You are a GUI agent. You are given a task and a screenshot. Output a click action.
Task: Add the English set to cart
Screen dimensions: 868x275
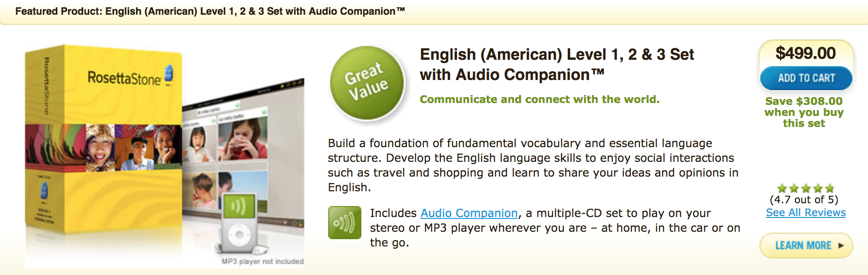tap(806, 78)
